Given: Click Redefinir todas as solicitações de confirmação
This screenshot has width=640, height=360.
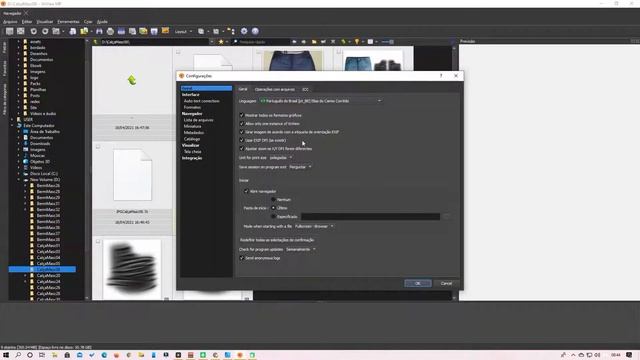Looking at the screenshot, I should (277, 240).
